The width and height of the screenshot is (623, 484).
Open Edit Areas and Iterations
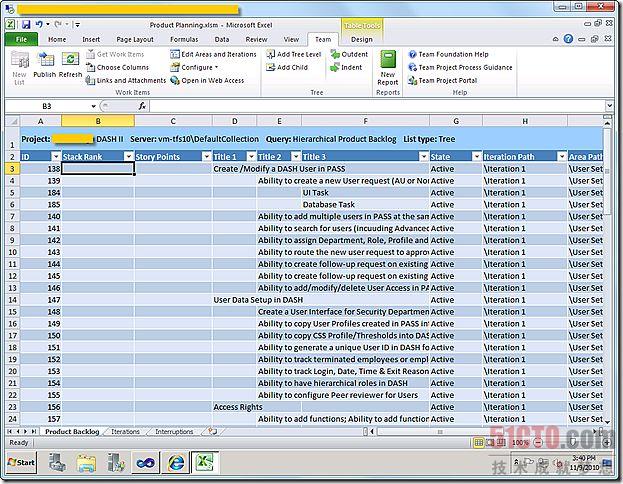[x=213, y=54]
